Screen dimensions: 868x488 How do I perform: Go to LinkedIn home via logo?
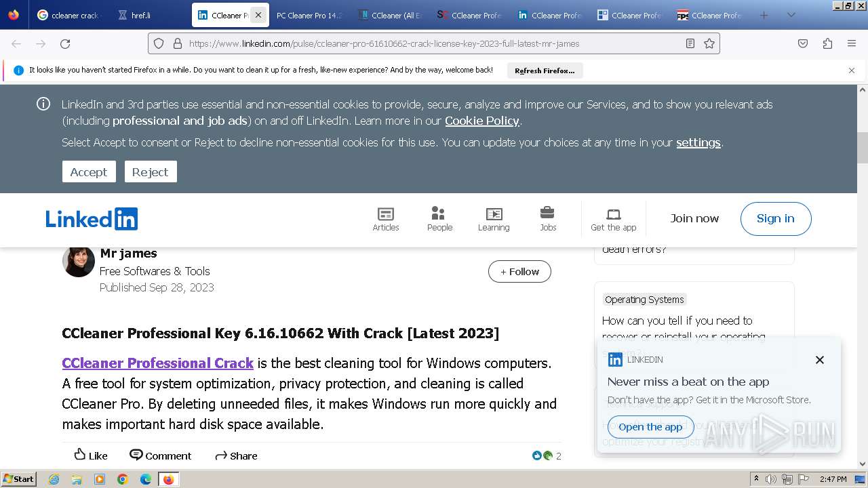click(92, 219)
